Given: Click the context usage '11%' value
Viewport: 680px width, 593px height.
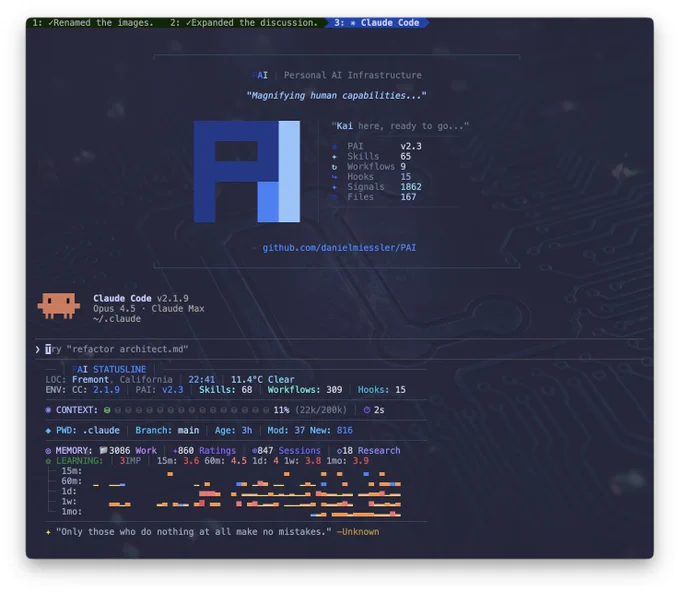Looking at the screenshot, I should (281, 410).
